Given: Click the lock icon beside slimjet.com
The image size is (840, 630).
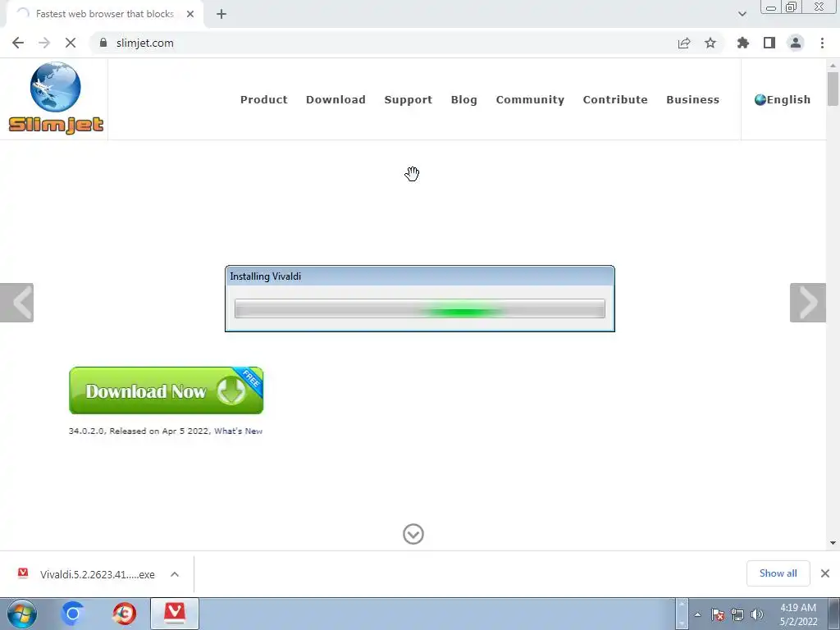Looking at the screenshot, I should 103,43.
